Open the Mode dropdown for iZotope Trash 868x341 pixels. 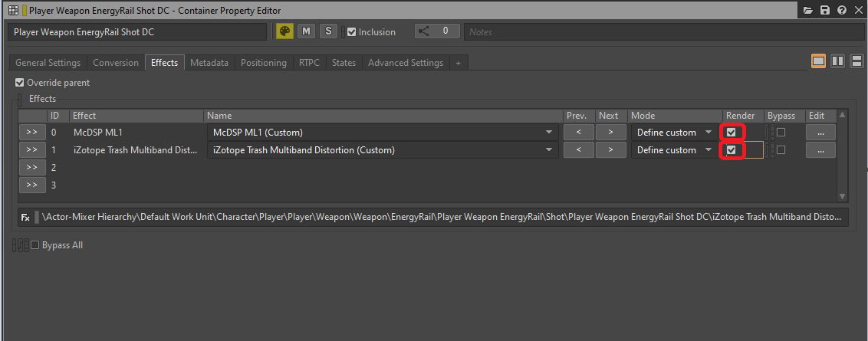[x=674, y=150]
